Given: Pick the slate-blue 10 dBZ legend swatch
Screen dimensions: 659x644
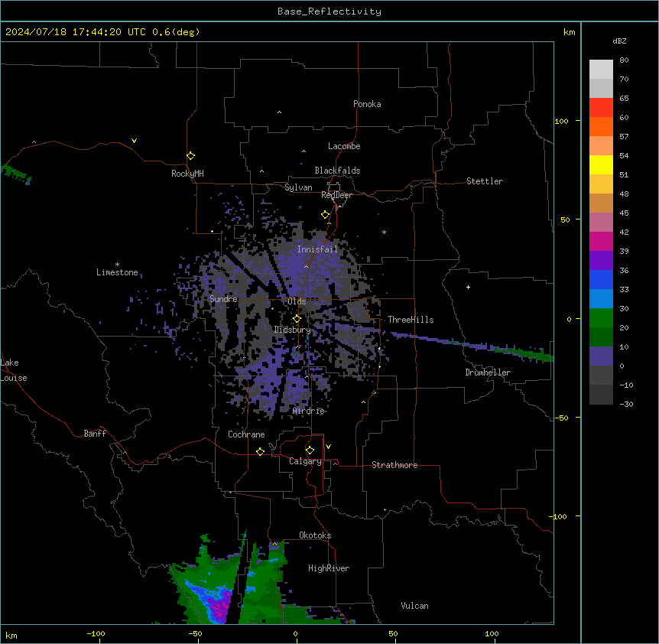Looking at the screenshot, I should 601,356.
